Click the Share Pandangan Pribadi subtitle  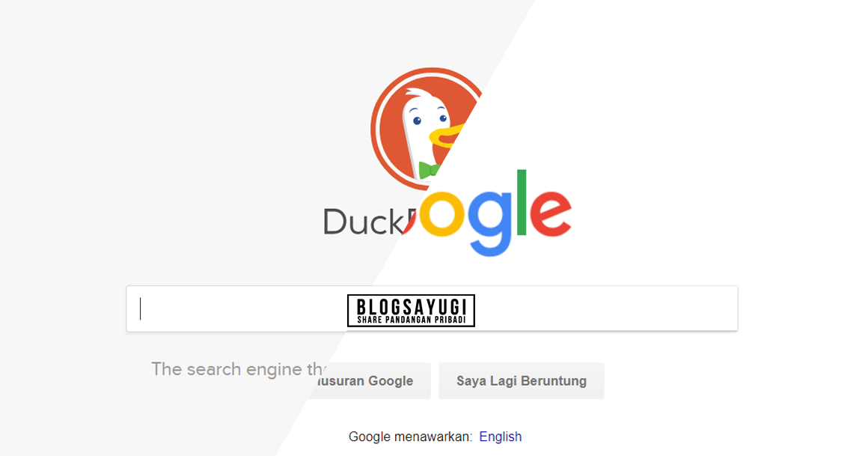click(x=411, y=320)
